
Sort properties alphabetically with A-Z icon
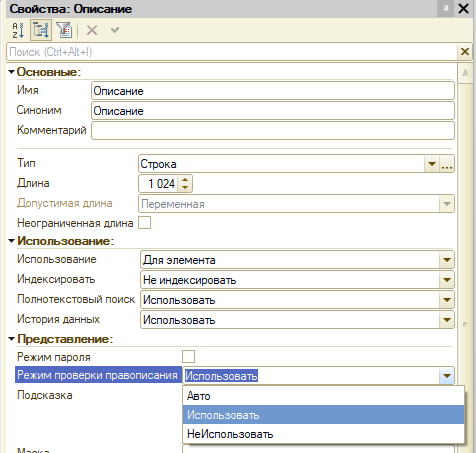coord(18,30)
